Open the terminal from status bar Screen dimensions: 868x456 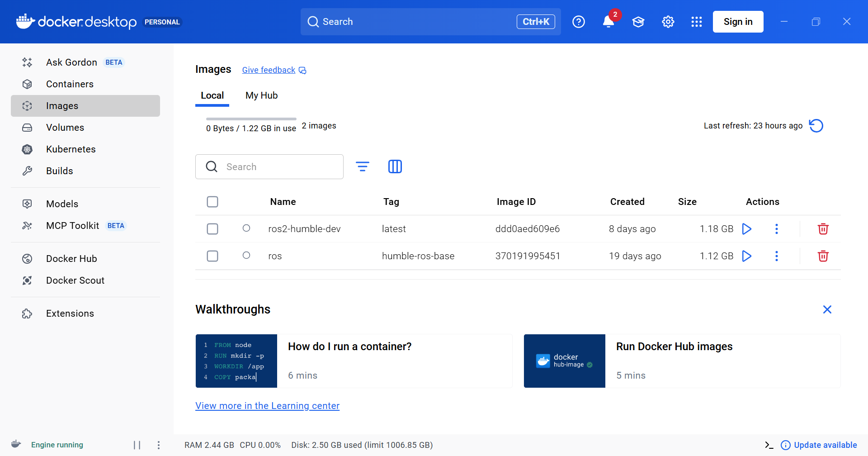point(769,445)
